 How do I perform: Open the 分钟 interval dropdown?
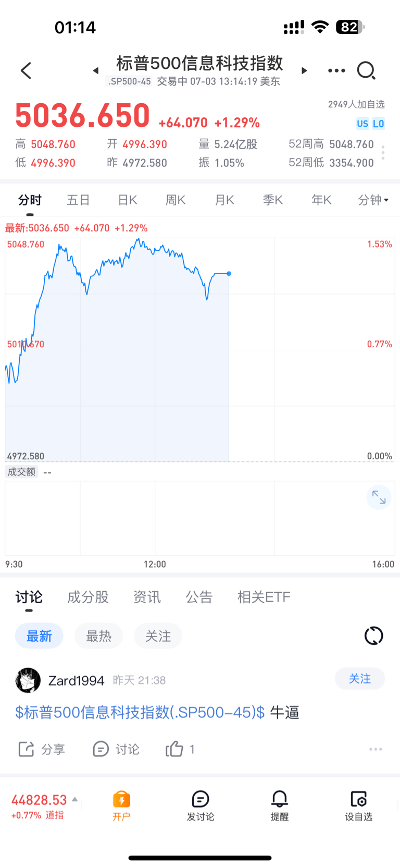coord(373,200)
